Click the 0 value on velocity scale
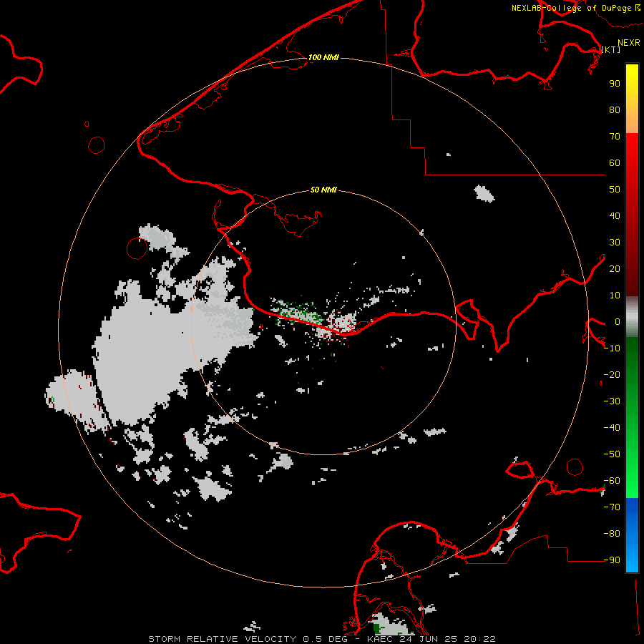 click(x=618, y=321)
